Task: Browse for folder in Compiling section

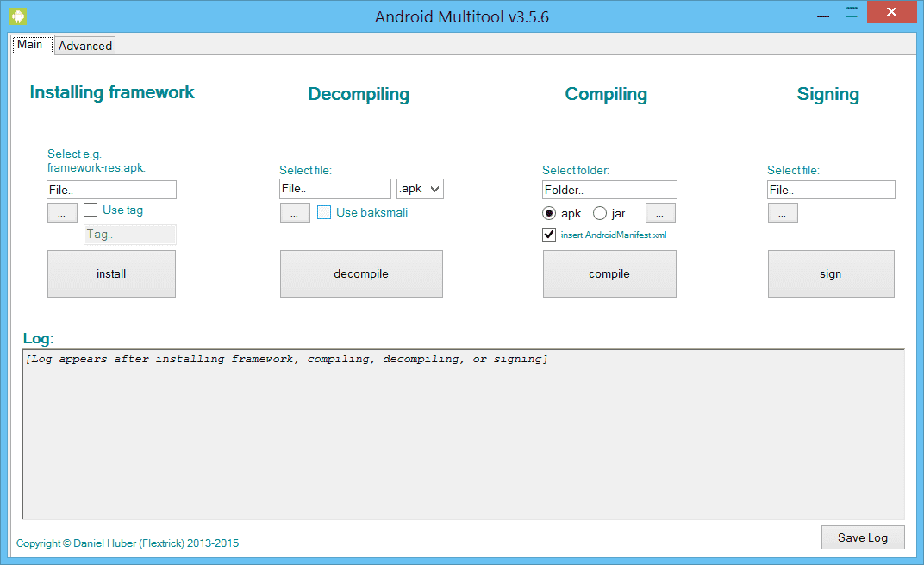Action: [660, 213]
